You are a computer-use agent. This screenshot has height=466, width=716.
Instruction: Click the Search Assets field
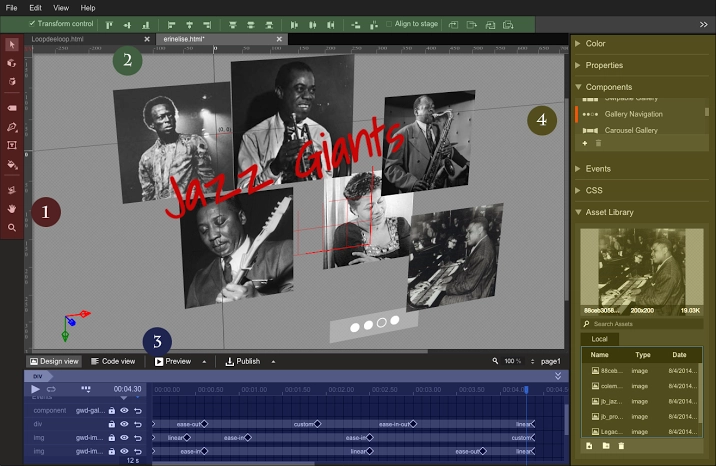tap(642, 324)
